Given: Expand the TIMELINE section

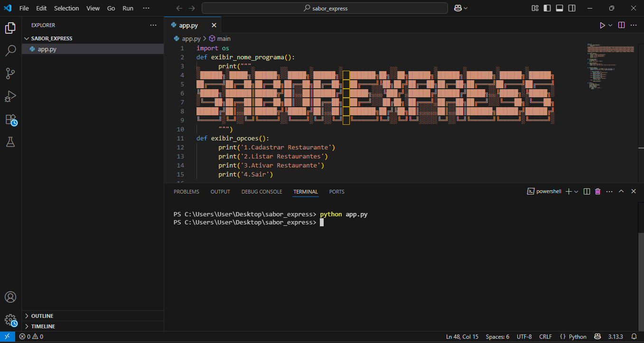Looking at the screenshot, I should [x=93, y=326].
